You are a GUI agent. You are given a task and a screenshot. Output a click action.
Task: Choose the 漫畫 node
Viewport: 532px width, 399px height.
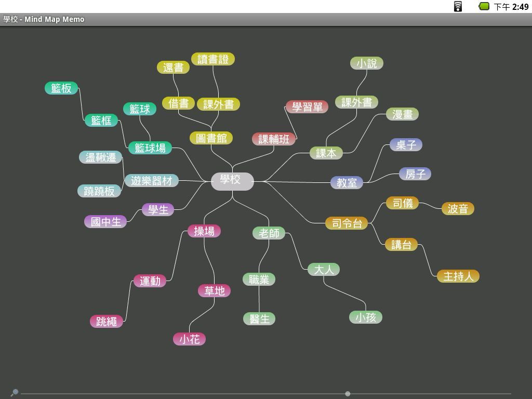[x=402, y=114]
